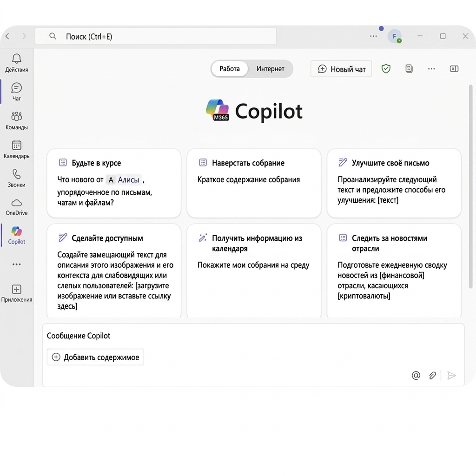476x476 pixels.
Task: Open settings ellipsis next to profile avatar
Action: 373,36
